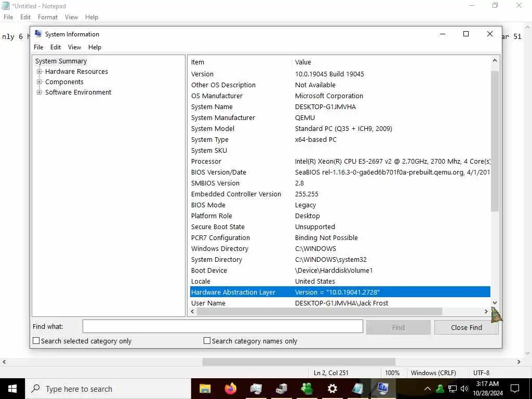Select the BIOS Version/Date row
Image resolution: width=532 pixels, height=399 pixels.
pos(340,172)
